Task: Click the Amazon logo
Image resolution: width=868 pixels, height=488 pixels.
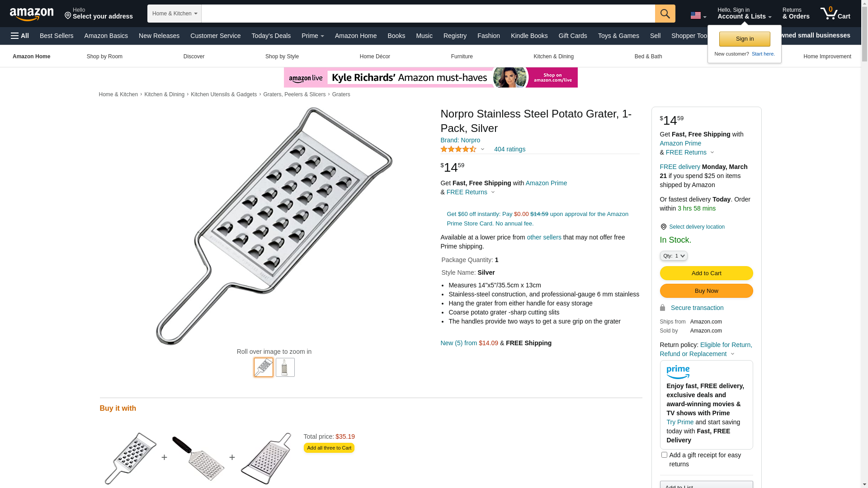Action: (x=32, y=14)
